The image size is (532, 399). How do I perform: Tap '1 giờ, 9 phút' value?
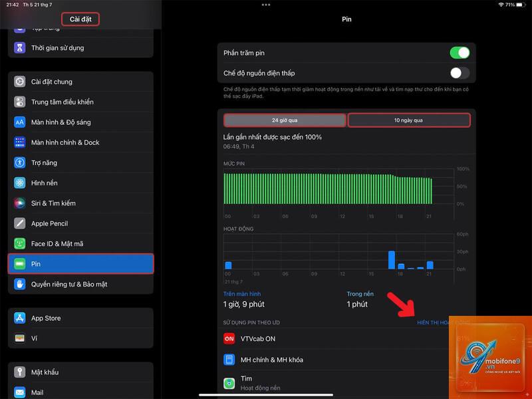243,305
